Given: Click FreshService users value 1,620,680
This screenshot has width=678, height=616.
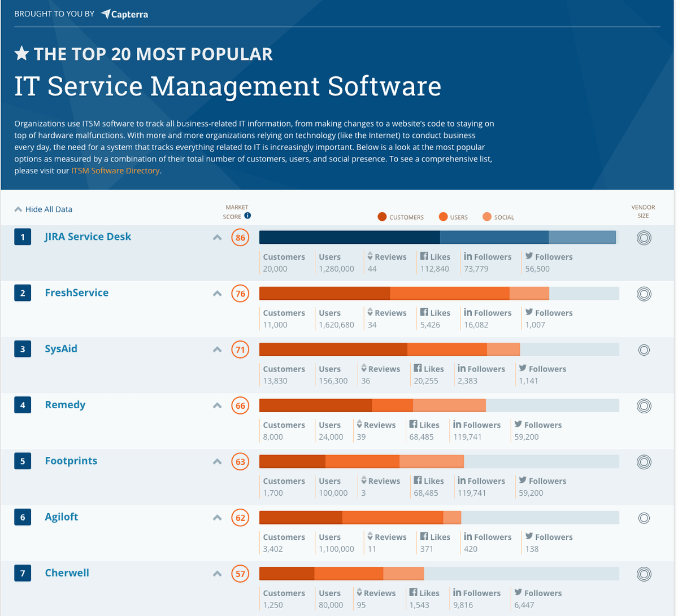Looking at the screenshot, I should coord(337,325).
